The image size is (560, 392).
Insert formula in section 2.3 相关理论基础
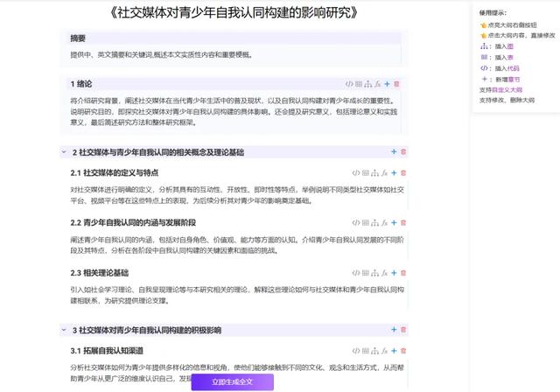[x=384, y=273]
